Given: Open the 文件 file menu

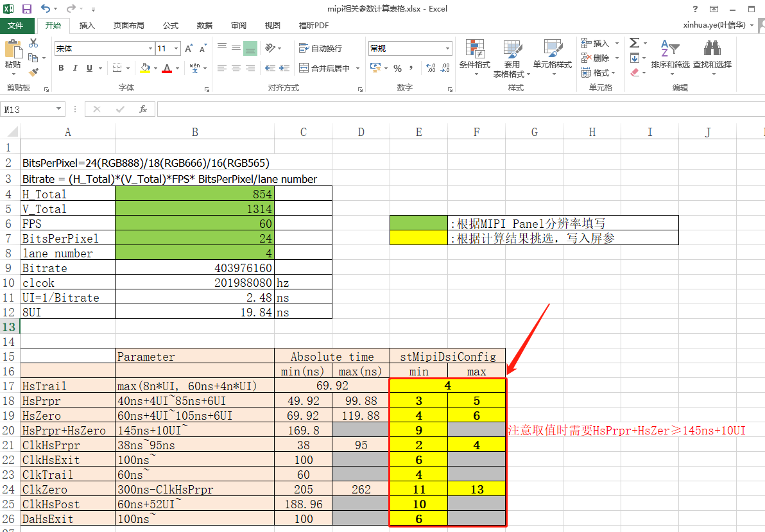Looking at the screenshot, I should 15,26.
